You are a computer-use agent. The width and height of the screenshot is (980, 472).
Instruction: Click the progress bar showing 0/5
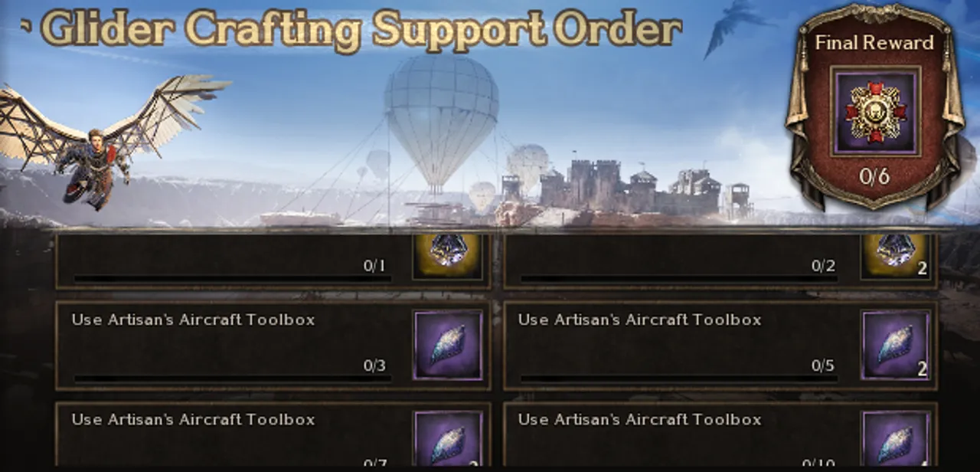tap(678, 378)
